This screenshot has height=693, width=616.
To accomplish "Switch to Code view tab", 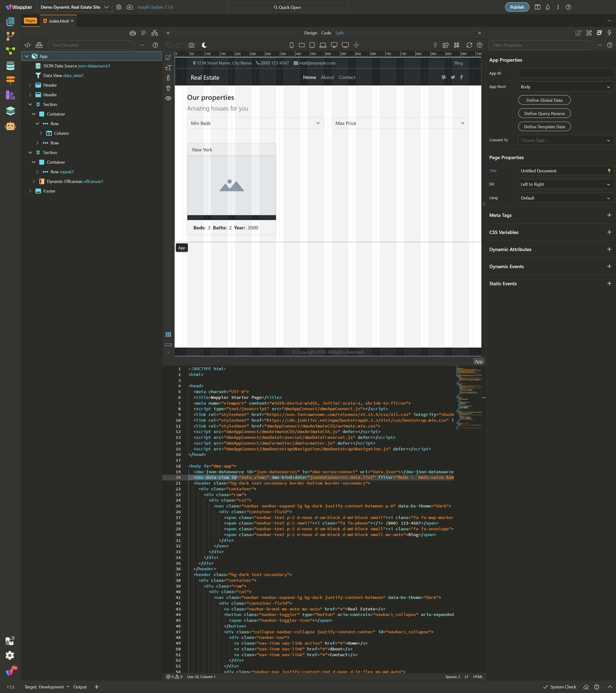I will click(x=326, y=33).
